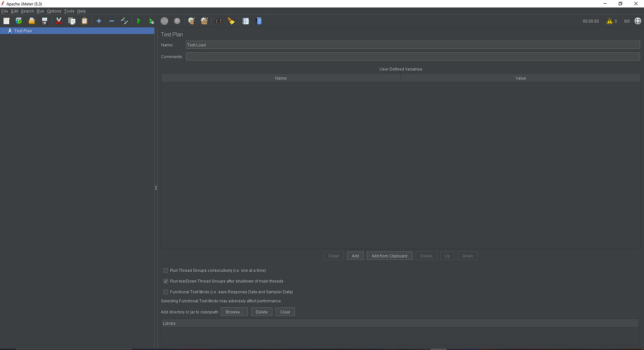Click the Toggle enable/disable icon
644x350 pixels.
click(124, 21)
